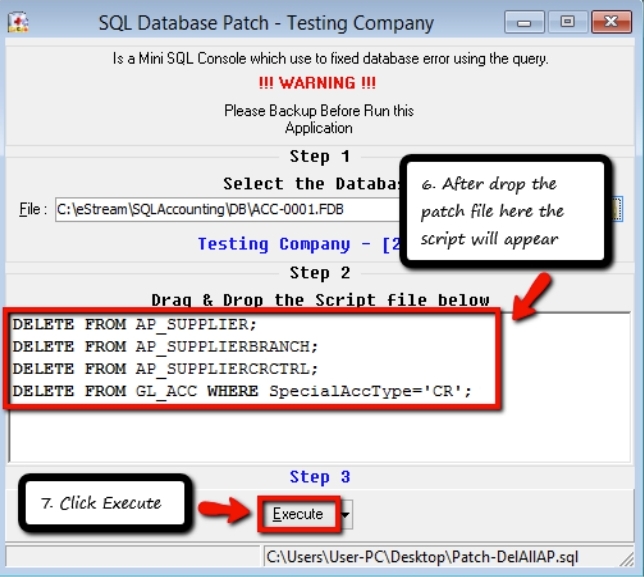This screenshot has height=577, width=644.
Task: Open the dropdown arrow next to Execute
Action: pos(344,514)
